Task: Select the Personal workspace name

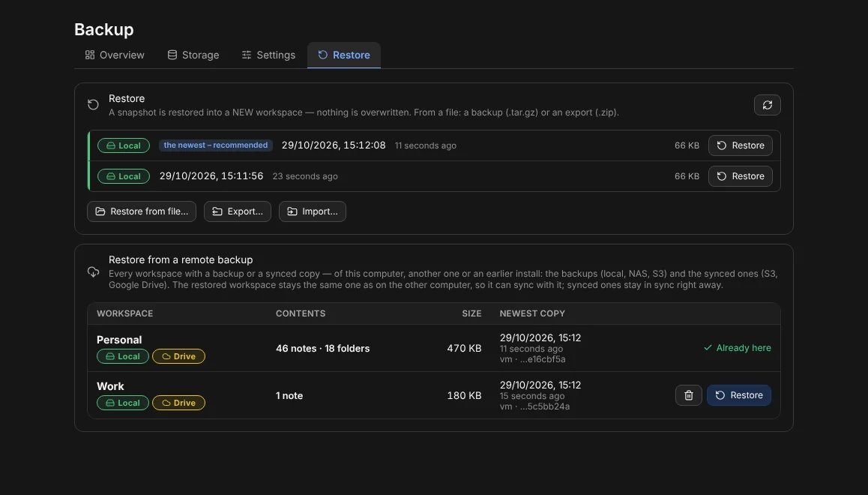Action: click(119, 340)
